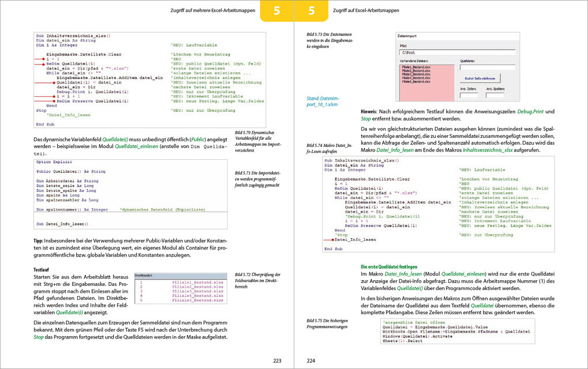Select Filiale5_Bestand.xlsx in the pink Datenimport list

pos(416,81)
